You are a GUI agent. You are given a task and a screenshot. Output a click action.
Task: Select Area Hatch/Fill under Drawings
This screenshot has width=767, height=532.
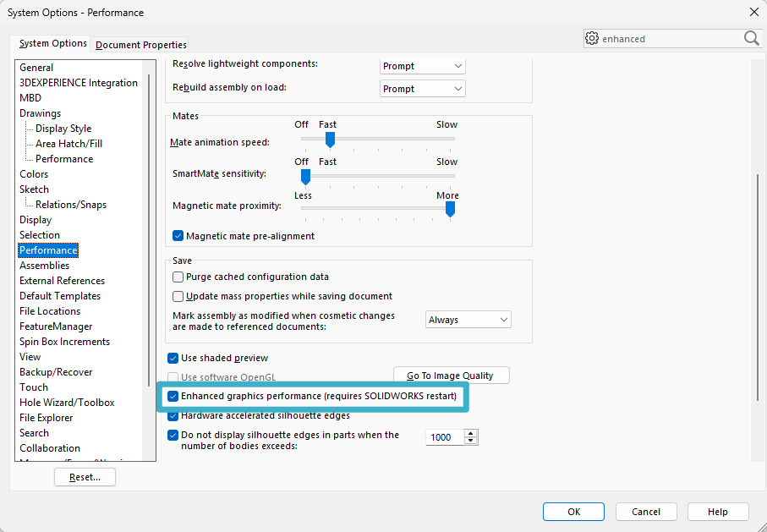coord(69,144)
